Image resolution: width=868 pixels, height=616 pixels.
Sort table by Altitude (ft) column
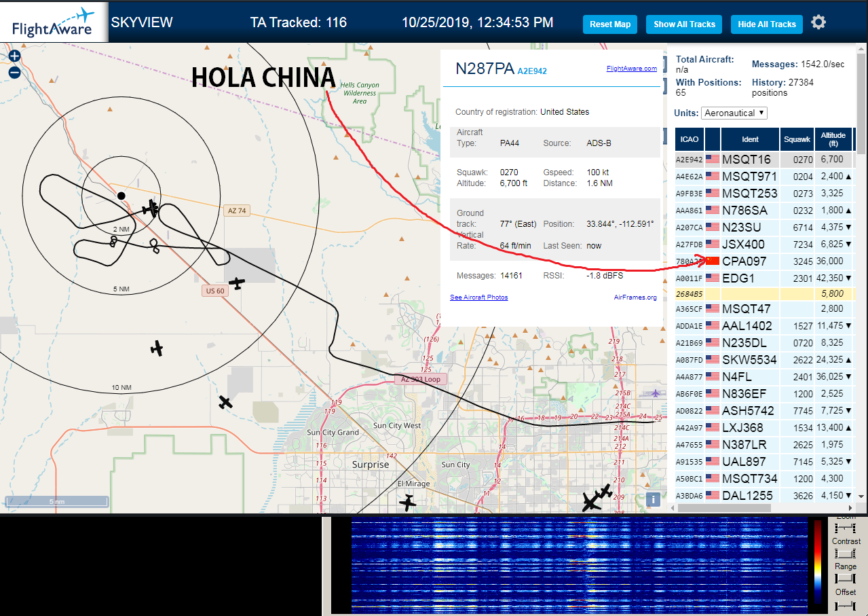[833, 139]
